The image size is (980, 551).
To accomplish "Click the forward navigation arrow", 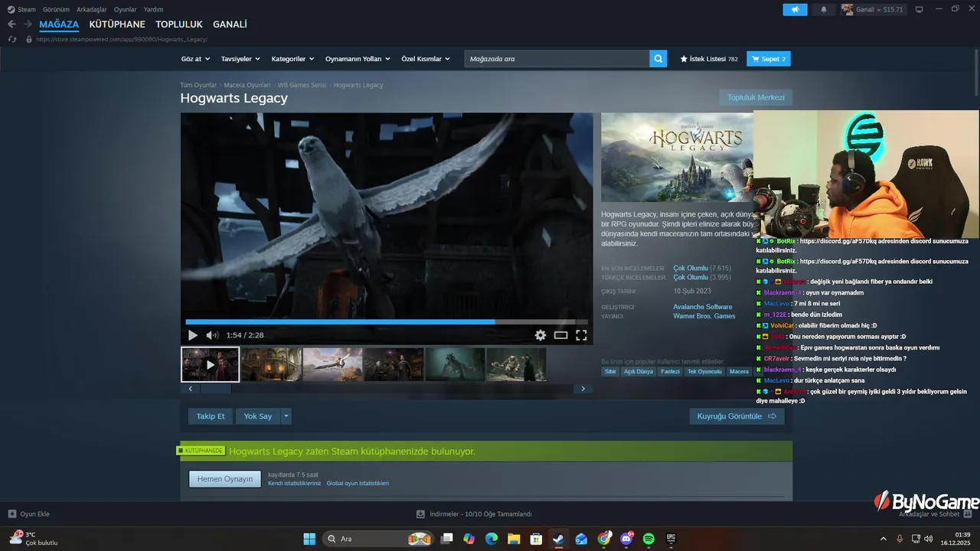I will (28, 24).
